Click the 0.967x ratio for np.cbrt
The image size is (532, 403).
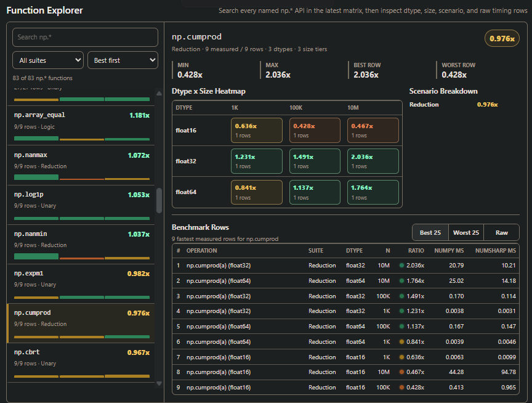[x=139, y=352]
